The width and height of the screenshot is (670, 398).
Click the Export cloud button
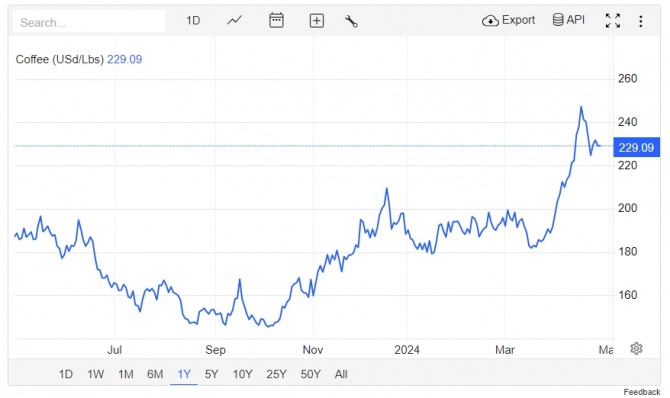[508, 20]
